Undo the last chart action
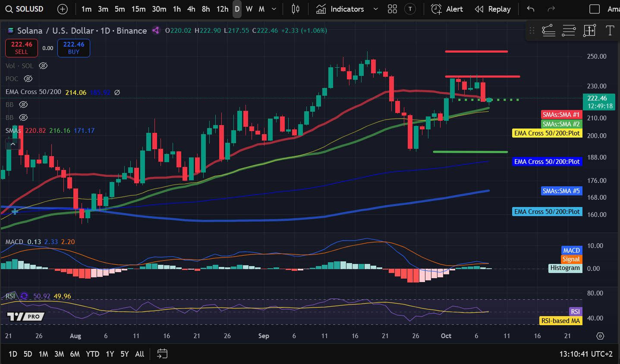The width and height of the screenshot is (620, 364). click(x=531, y=9)
